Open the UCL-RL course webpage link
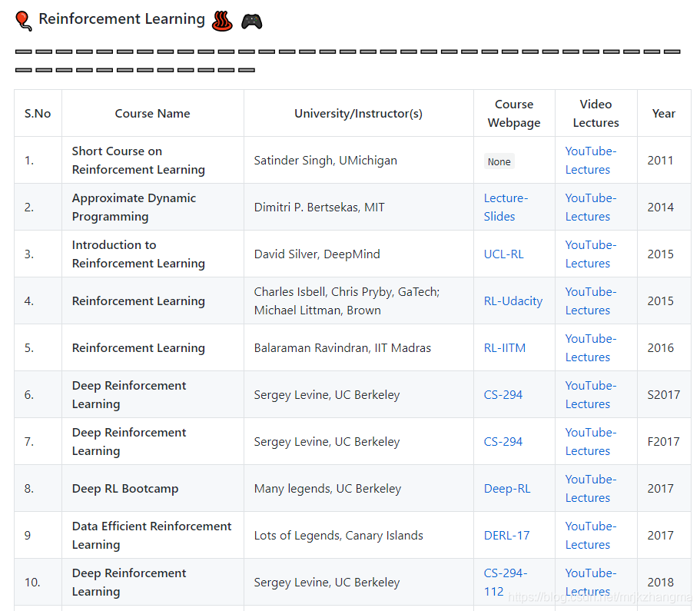 (503, 254)
